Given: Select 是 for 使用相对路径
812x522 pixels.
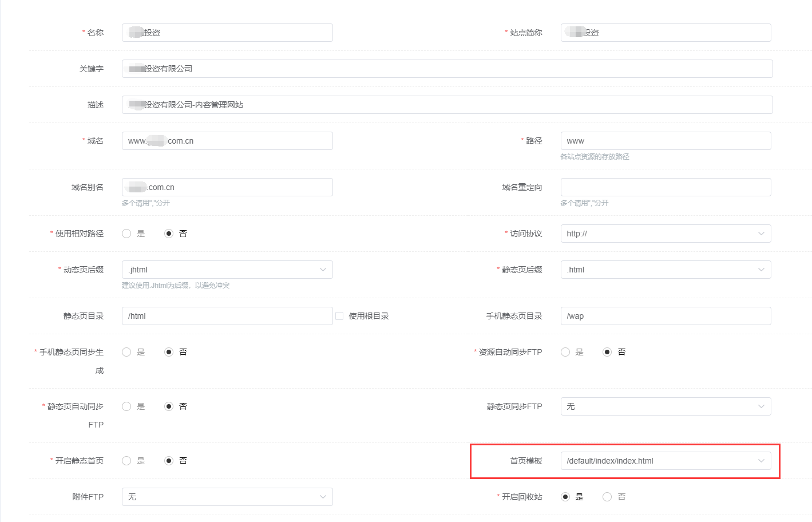Looking at the screenshot, I should 126,234.
